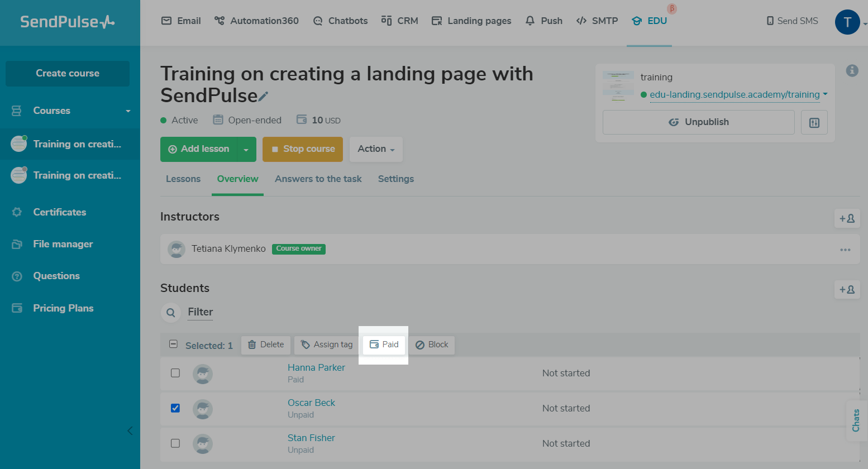868x469 pixels.
Task: Open Questions in the sidebar
Action: (x=56, y=276)
